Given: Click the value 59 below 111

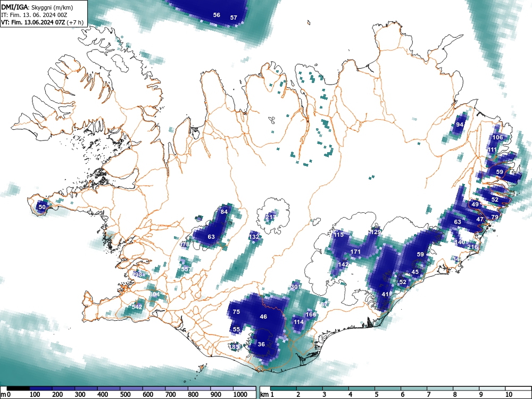Looking at the screenshot, I should click(500, 172).
